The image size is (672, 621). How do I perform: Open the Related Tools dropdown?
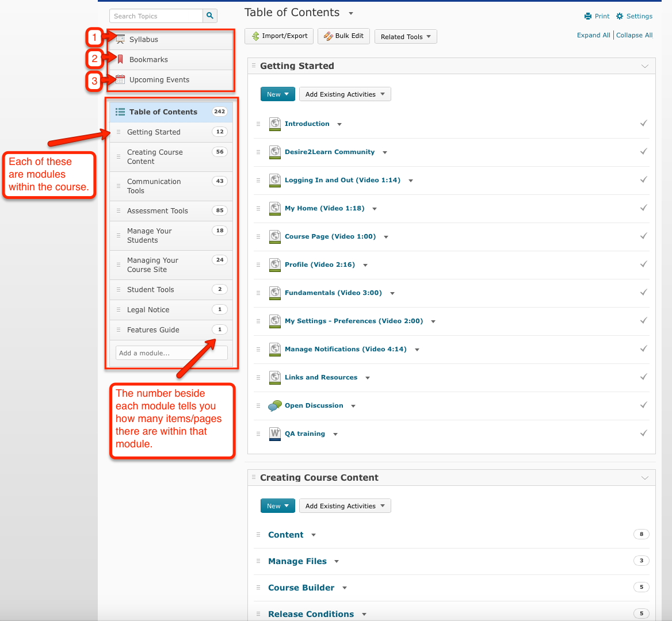pos(406,37)
